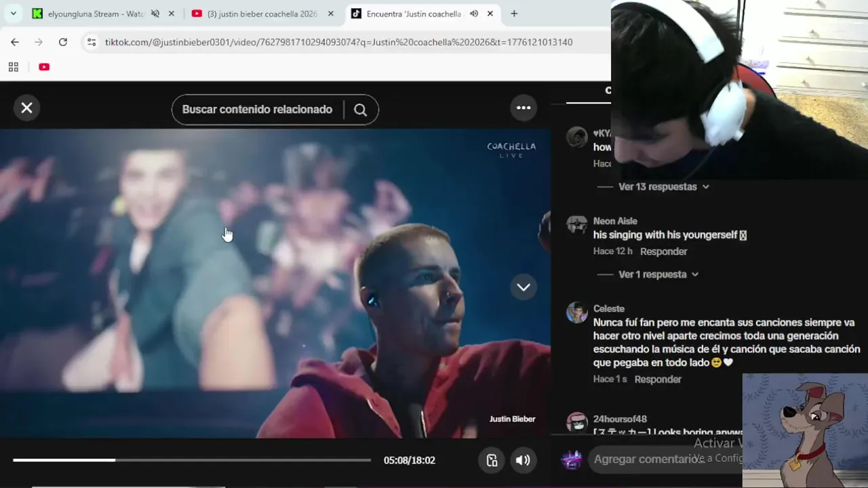Click 'Responder' under Celeste comment
This screenshot has width=868, height=488.
click(x=658, y=380)
